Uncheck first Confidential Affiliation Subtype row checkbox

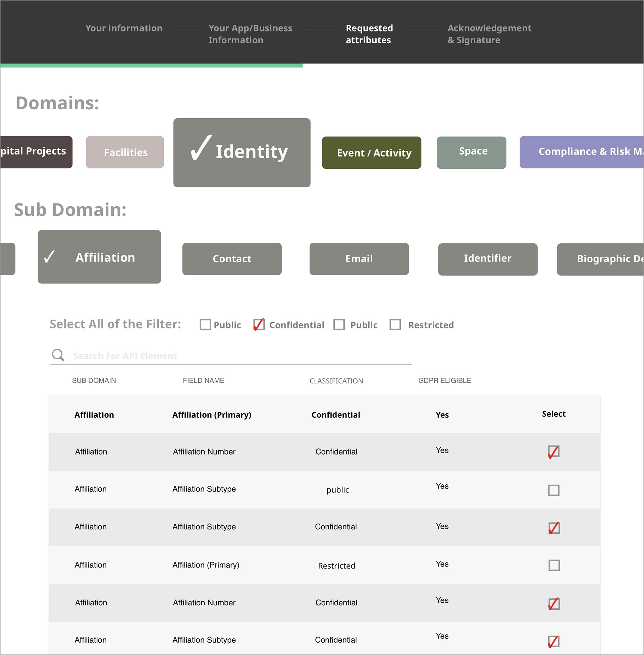554,528
